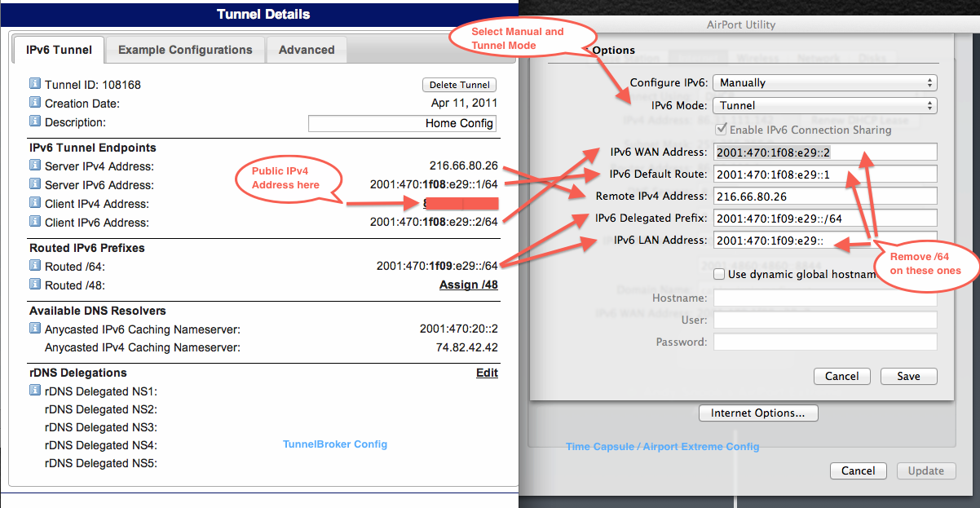Image resolution: width=980 pixels, height=508 pixels.
Task: Click the creation date Apr 11, 2011
Action: 464,104
